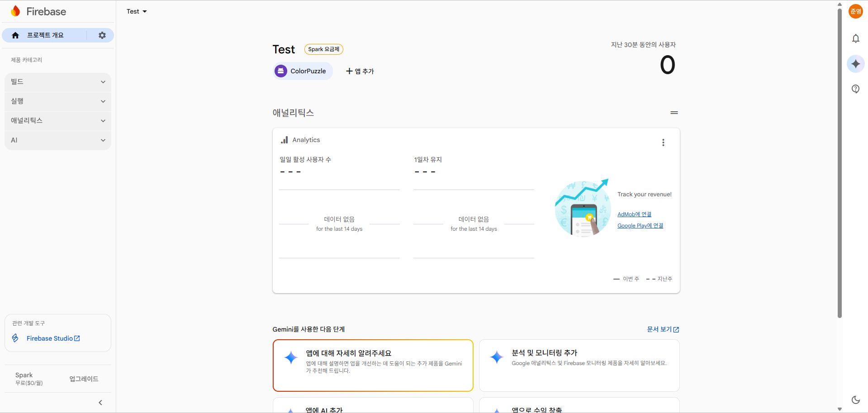The width and height of the screenshot is (868, 413).
Task: Click the AdMob에 연결 link
Action: (x=634, y=214)
